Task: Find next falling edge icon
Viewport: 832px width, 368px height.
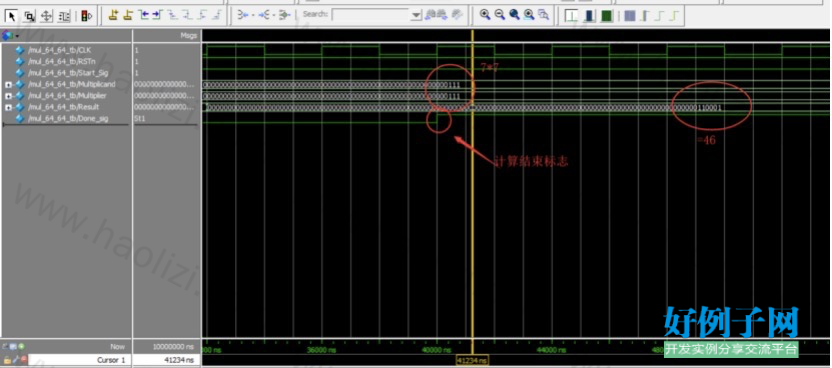Action: tap(186, 15)
